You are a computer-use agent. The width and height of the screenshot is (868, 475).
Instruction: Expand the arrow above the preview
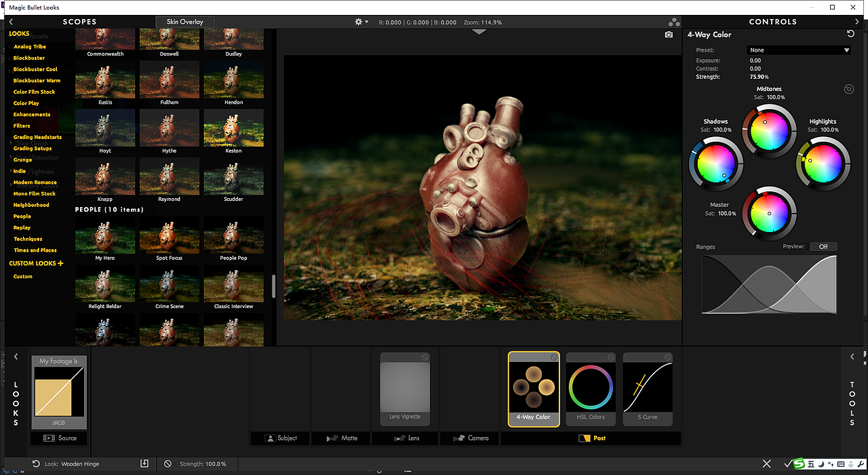coord(479,32)
